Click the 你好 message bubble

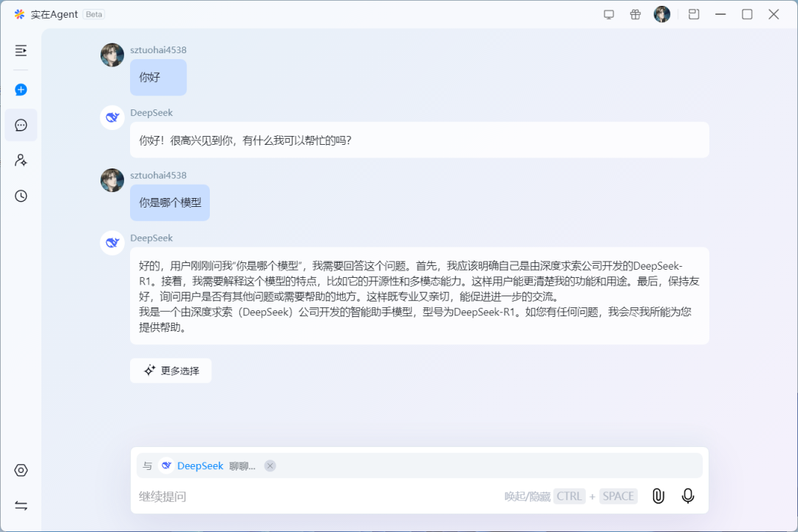[158, 78]
